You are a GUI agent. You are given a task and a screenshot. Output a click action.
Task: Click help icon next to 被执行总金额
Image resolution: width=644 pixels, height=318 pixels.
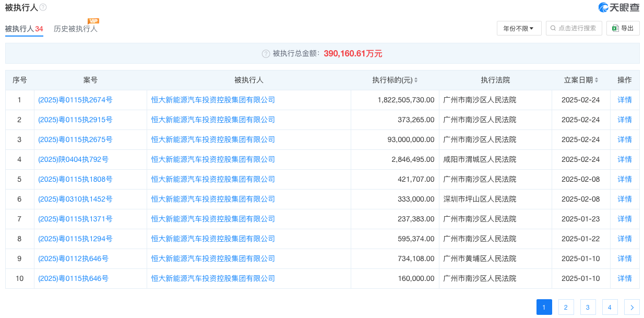coord(266,54)
